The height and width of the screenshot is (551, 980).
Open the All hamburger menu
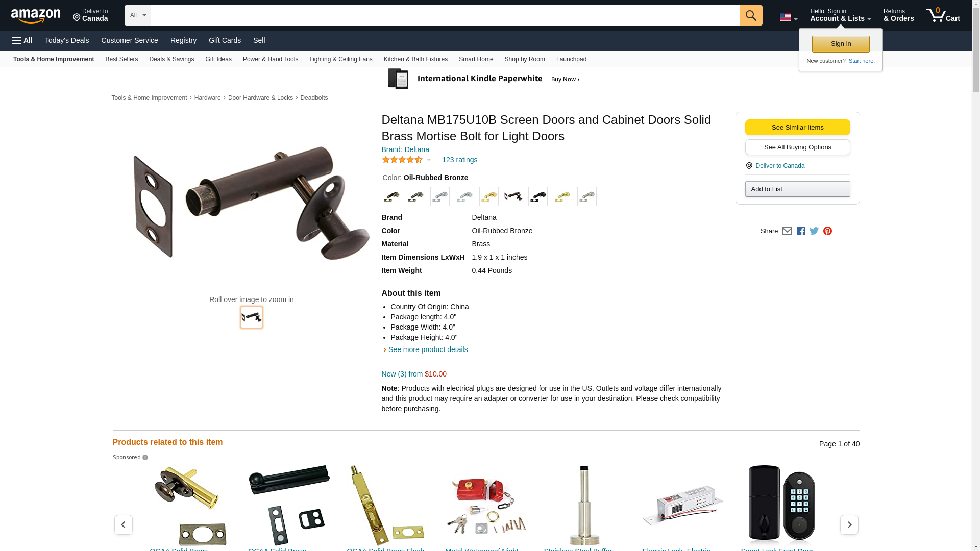coord(22,40)
